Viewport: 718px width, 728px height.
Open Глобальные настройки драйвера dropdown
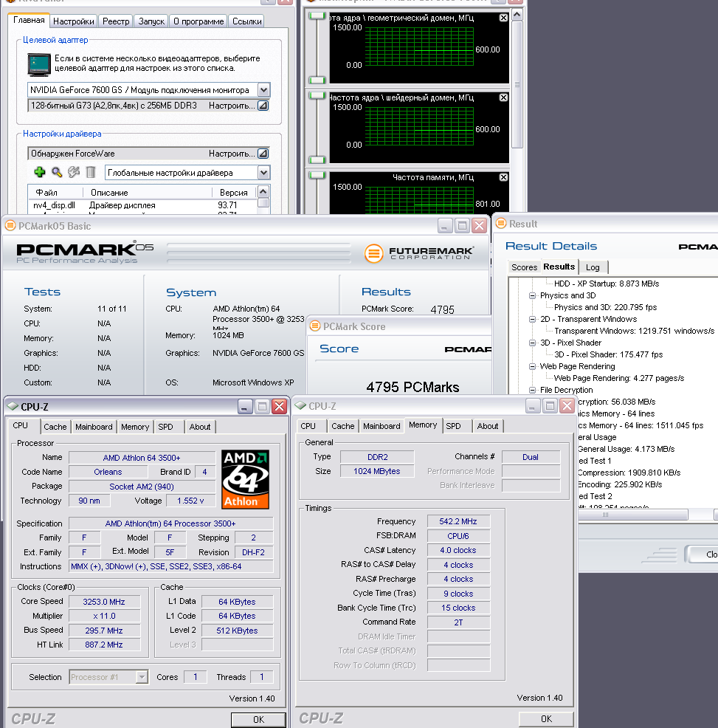click(x=263, y=173)
